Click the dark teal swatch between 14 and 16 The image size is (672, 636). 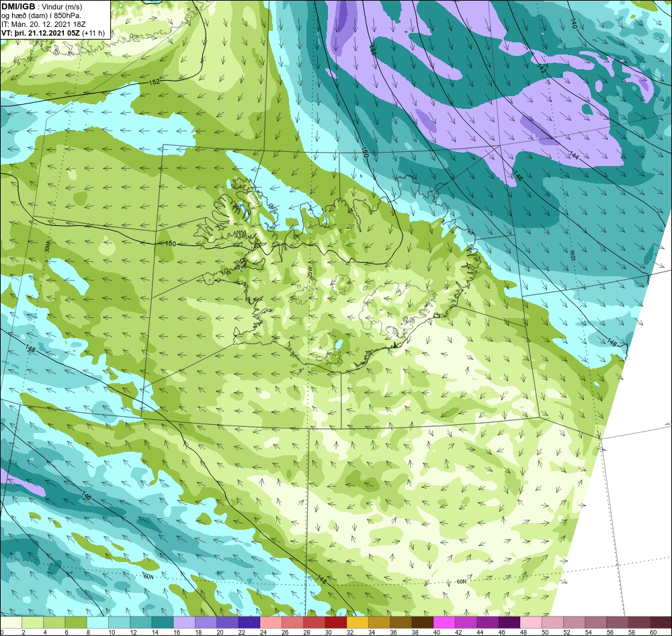tap(163, 623)
